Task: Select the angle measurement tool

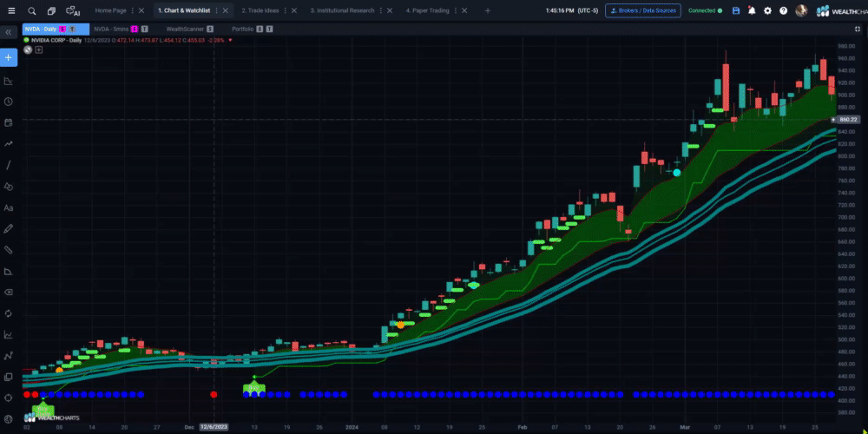Action: click(9, 271)
